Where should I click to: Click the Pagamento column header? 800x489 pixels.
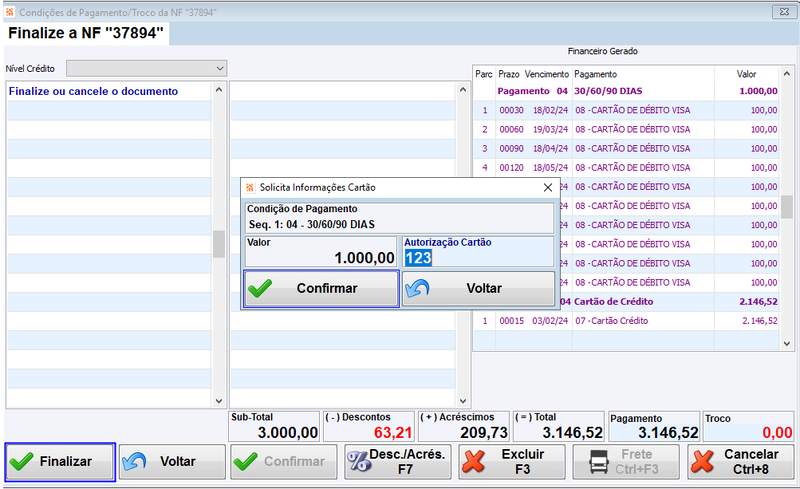click(595, 74)
